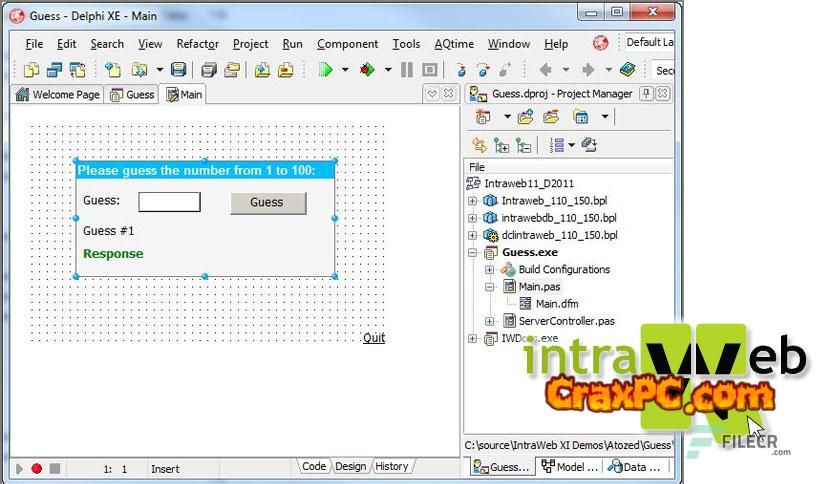The height and width of the screenshot is (484, 836).
Task: Click the Sync icon in Project Manager toolbar
Action: point(479,145)
